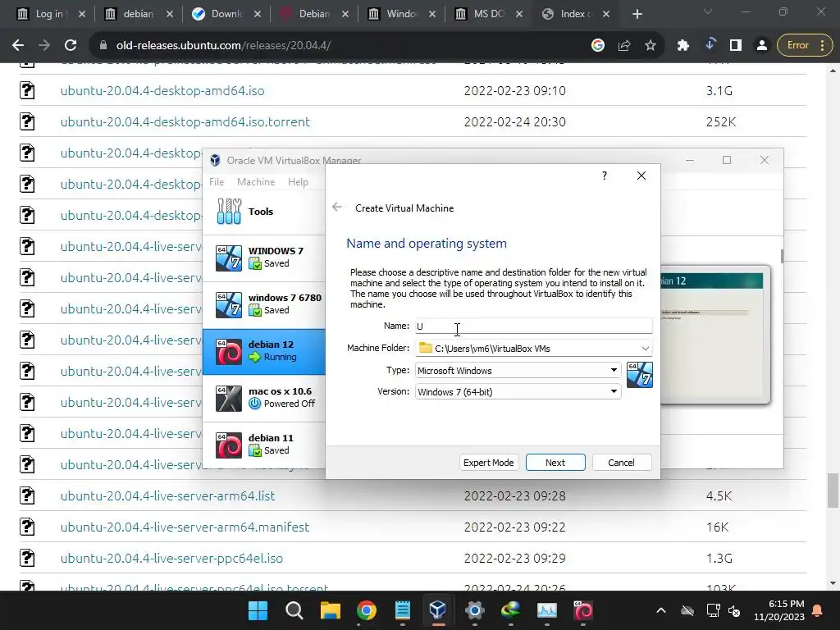This screenshot has height=630, width=840.
Task: Close the Create Virtual Machine dialog
Action: 641,176
